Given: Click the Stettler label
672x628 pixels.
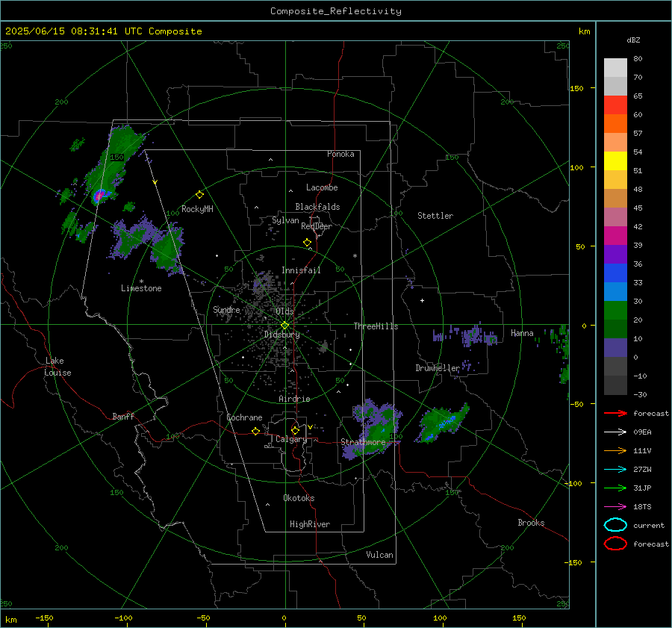Looking at the screenshot, I should [x=435, y=216].
